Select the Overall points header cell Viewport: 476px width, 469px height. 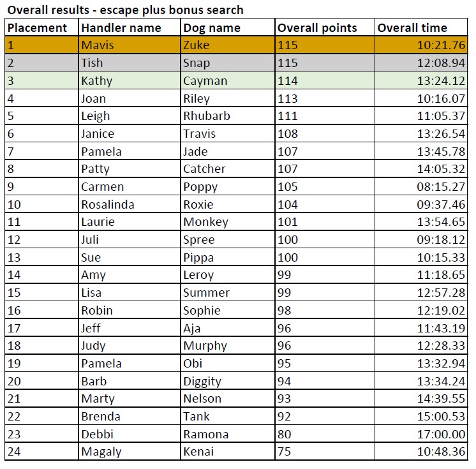325,27
